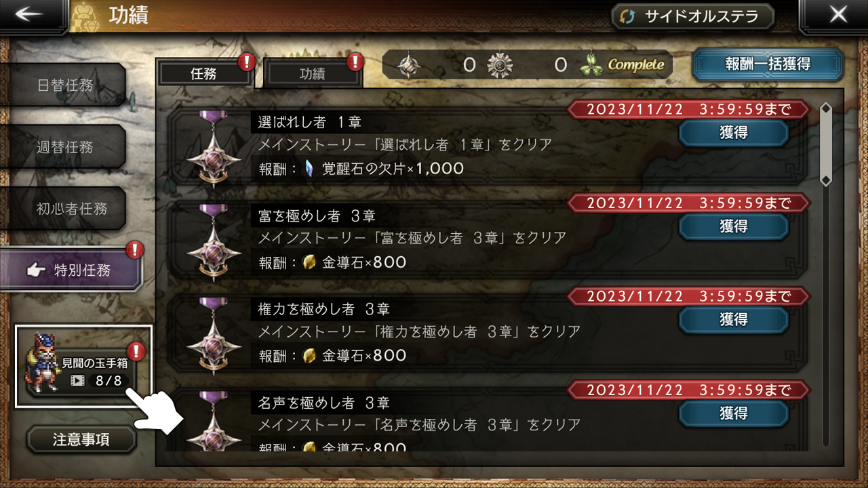Viewport: 868px width, 488px height.
Task: Click the green Complete clover icon
Action: click(591, 65)
